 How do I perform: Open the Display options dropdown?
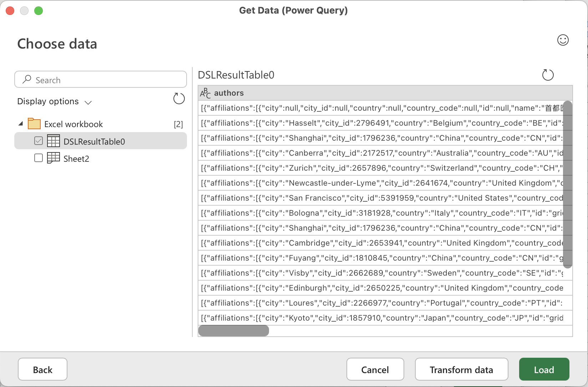(x=88, y=102)
